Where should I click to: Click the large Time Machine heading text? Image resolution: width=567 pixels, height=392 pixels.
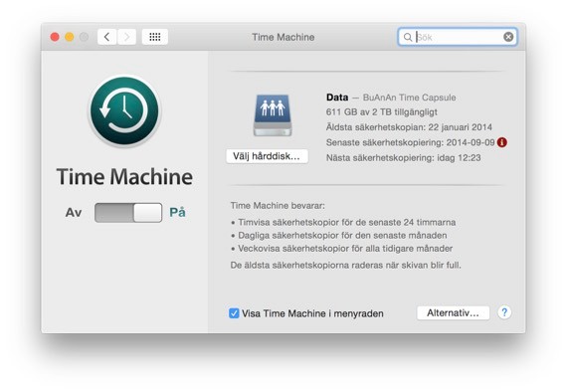[x=124, y=177]
